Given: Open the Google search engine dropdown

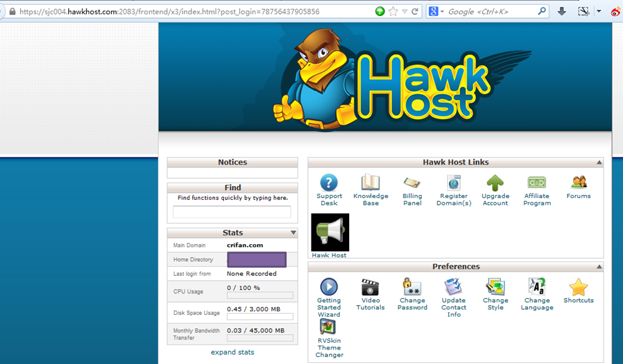Looking at the screenshot, I should click(x=442, y=12).
